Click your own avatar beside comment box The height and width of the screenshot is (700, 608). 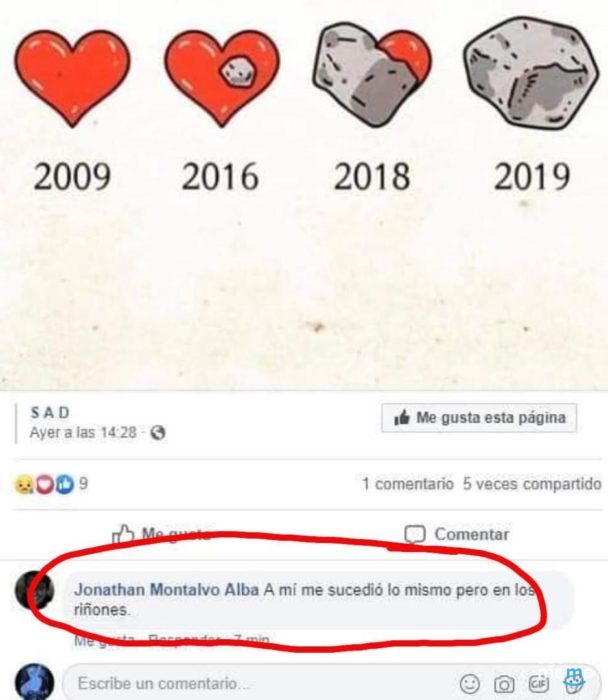[34, 682]
